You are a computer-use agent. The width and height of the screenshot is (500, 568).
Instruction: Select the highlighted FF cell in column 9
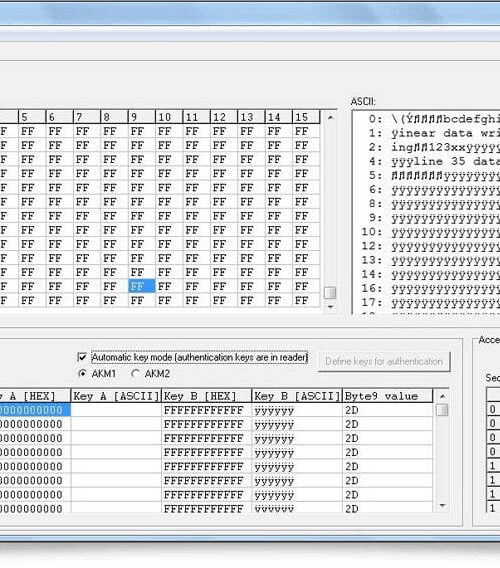[x=142, y=286]
